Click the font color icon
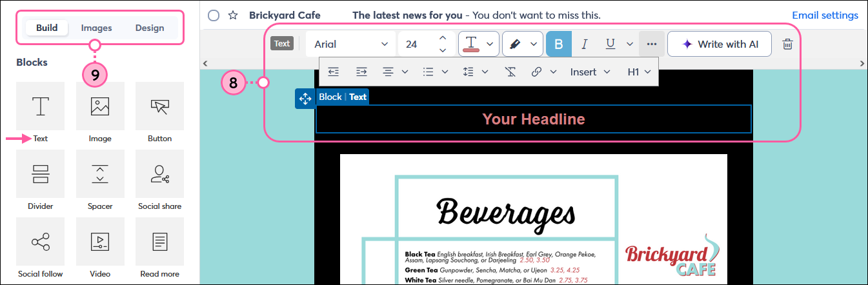Viewport: 868px width, 285px height. point(472,44)
